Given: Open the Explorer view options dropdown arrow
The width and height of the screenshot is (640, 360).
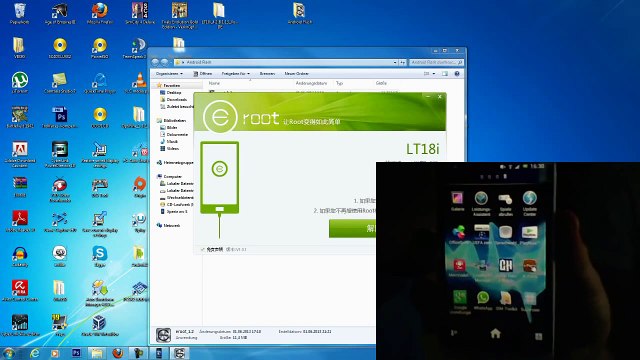Looking at the screenshot, I should 434,74.
